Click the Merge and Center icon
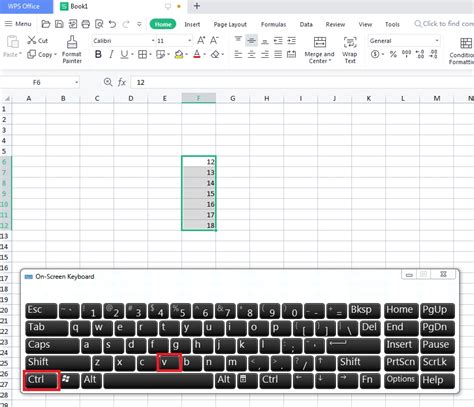Image resolution: width=474 pixels, height=407 pixels. pos(320,42)
